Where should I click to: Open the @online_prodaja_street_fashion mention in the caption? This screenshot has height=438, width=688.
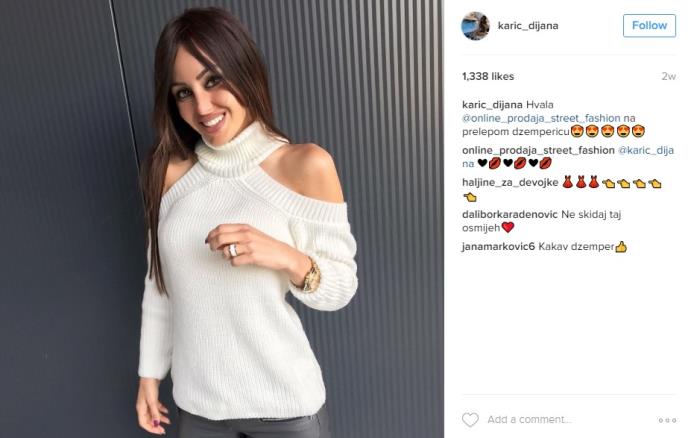click(541, 118)
